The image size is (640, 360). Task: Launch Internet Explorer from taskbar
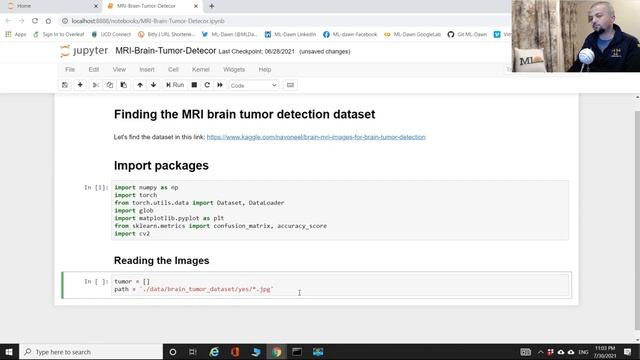[x=214, y=352]
